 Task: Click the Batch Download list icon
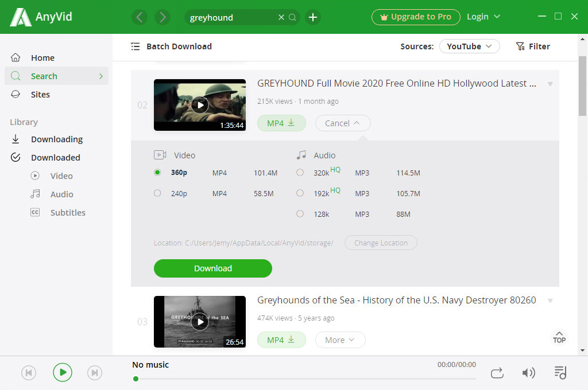tap(136, 46)
